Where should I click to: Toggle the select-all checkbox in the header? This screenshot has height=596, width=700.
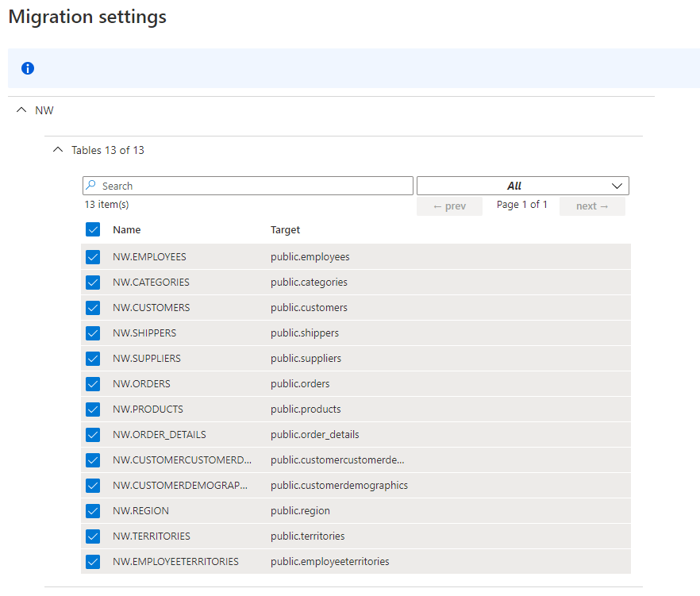tap(93, 229)
